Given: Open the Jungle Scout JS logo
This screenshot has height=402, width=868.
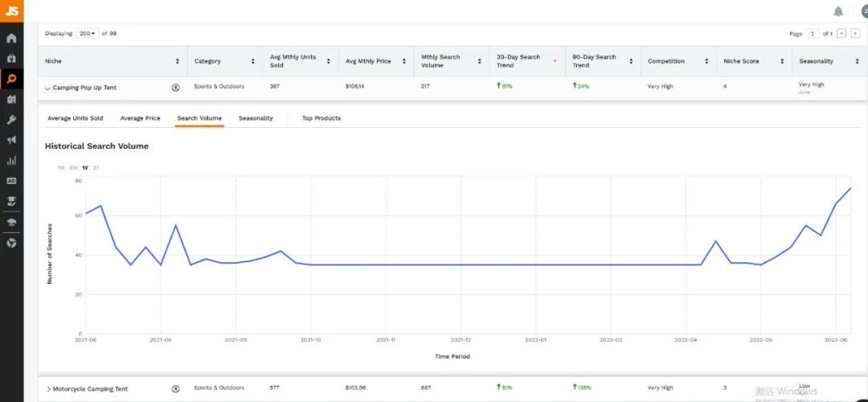Looking at the screenshot, I should [x=11, y=10].
